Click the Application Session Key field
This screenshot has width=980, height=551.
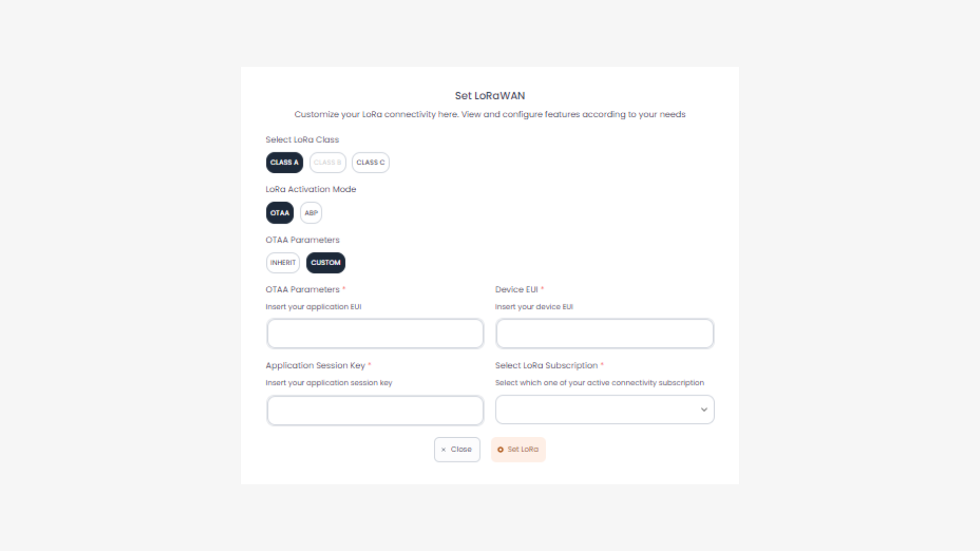tap(375, 410)
